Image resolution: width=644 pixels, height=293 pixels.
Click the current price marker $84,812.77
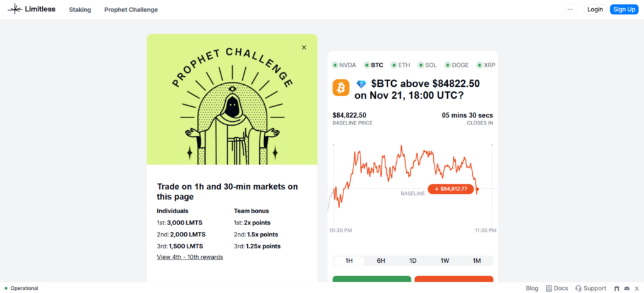[x=450, y=189]
